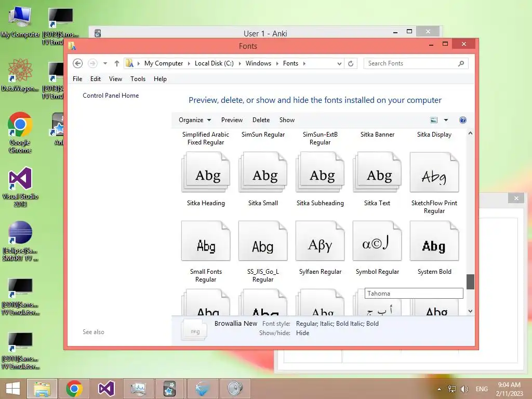Open Chrome from the taskbar
Image resolution: width=532 pixels, height=399 pixels.
(74, 389)
